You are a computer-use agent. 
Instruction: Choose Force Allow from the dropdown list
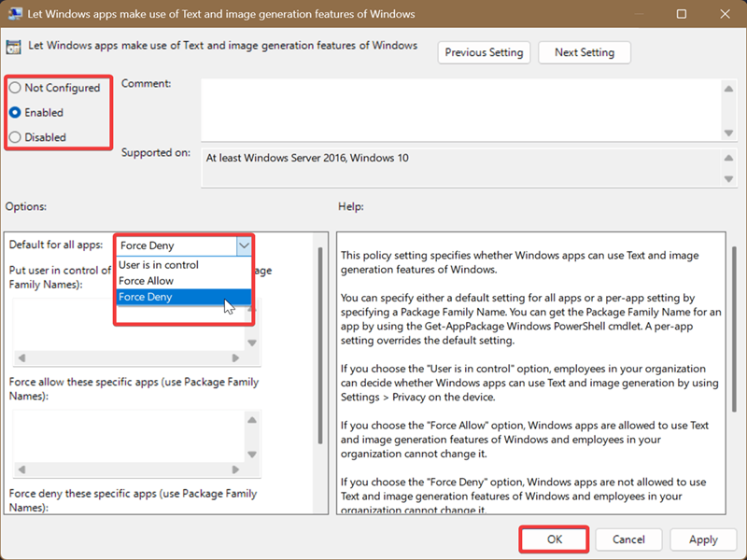183,281
